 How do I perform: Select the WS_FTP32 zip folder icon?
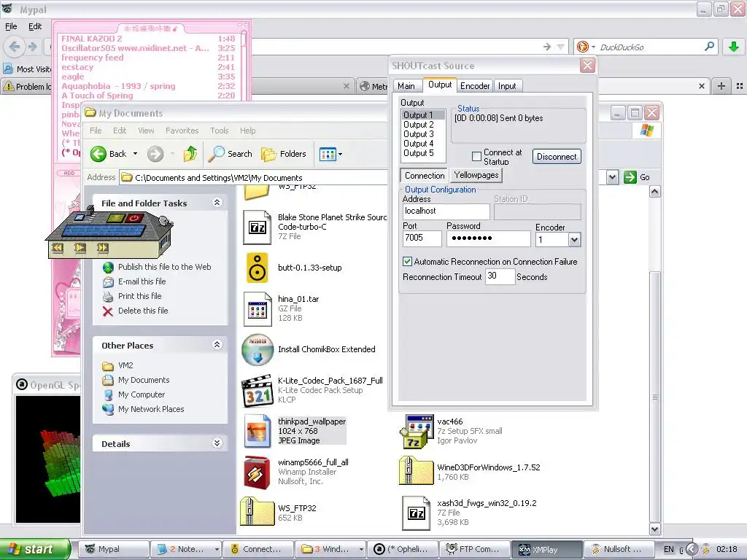258,512
